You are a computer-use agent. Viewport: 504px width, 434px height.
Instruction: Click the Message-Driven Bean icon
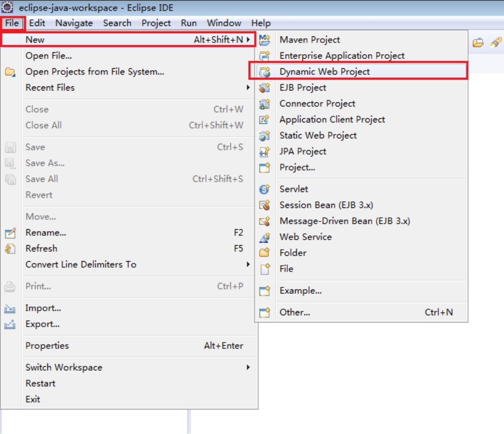coord(265,221)
